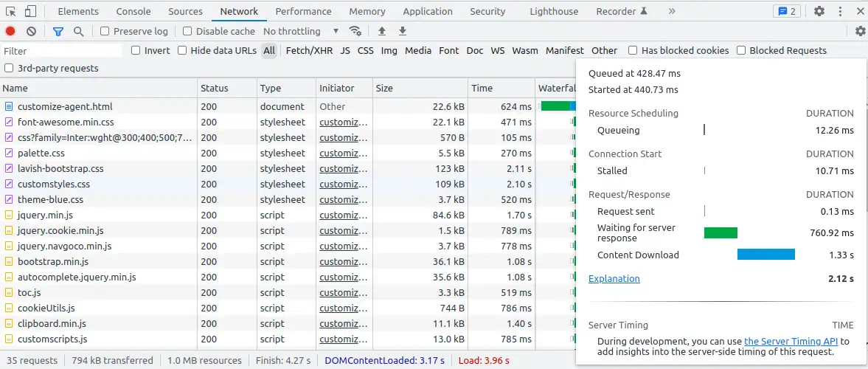The width and height of the screenshot is (868, 369).
Task: Toggle the filter funnel icon
Action: 58,32
